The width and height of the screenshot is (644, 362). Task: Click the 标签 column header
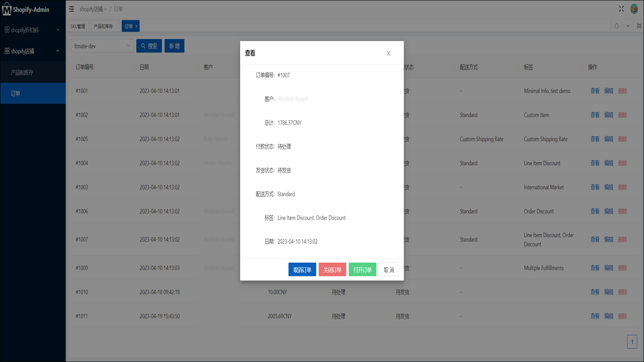528,67
